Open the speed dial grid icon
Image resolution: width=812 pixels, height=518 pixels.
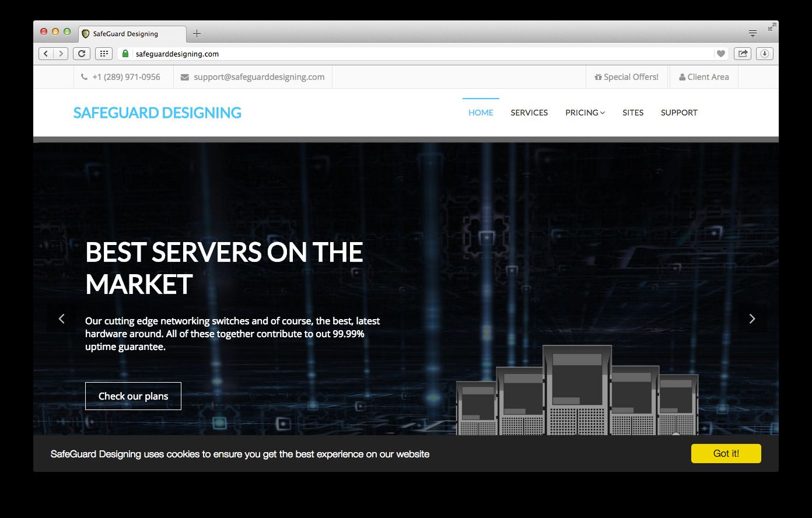click(x=103, y=53)
